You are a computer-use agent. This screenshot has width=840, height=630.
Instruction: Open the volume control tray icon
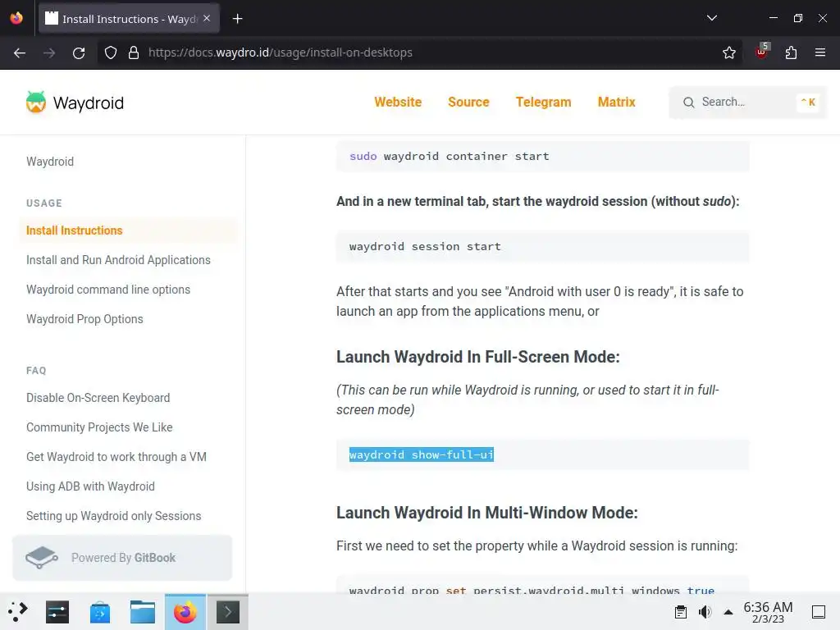705,612
